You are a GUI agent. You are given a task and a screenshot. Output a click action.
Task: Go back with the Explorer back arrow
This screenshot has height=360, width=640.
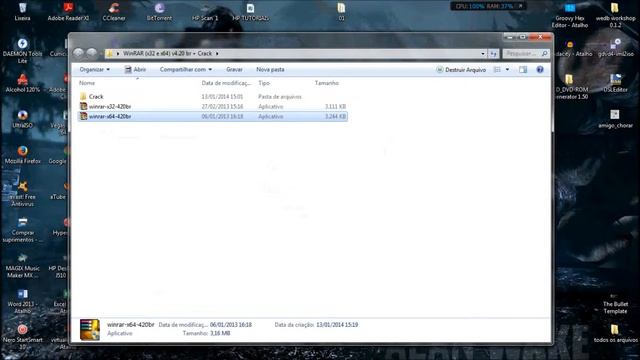tap(78, 53)
